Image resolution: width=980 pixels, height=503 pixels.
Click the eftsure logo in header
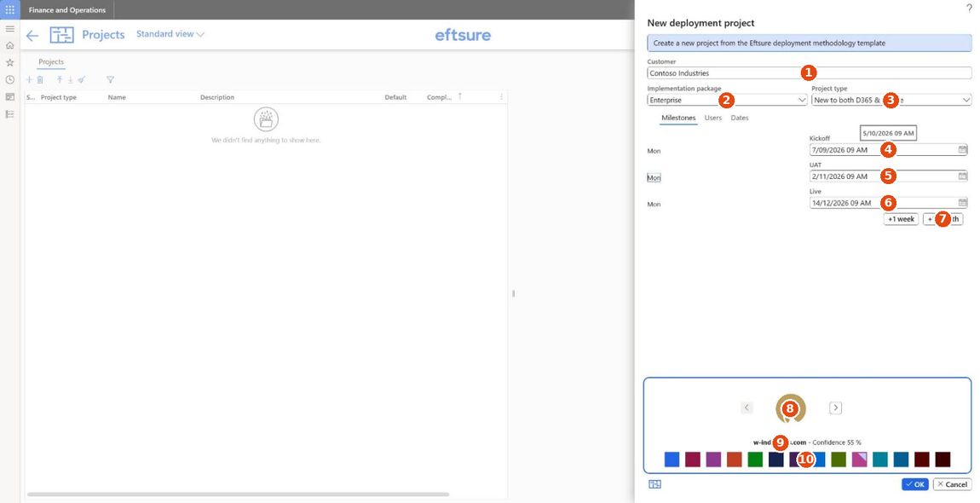pyautogui.click(x=463, y=35)
